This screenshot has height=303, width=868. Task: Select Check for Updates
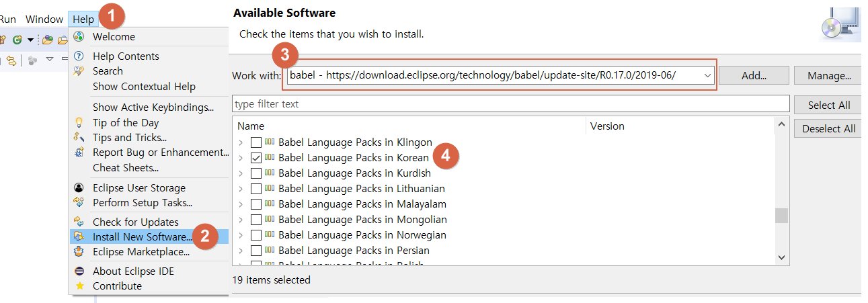(136, 222)
